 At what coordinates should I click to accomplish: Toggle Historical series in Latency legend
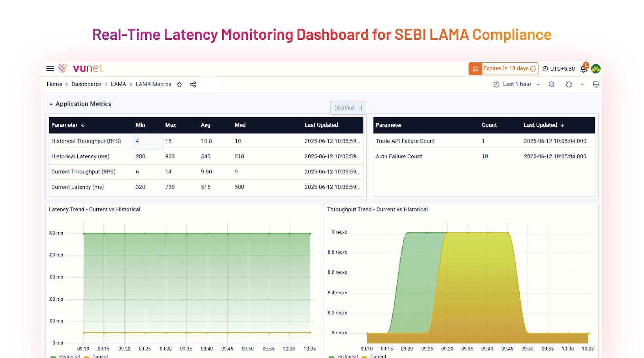(69, 356)
